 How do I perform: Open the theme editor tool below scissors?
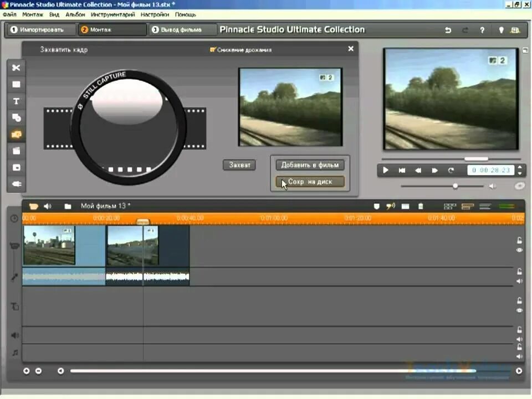(16, 84)
